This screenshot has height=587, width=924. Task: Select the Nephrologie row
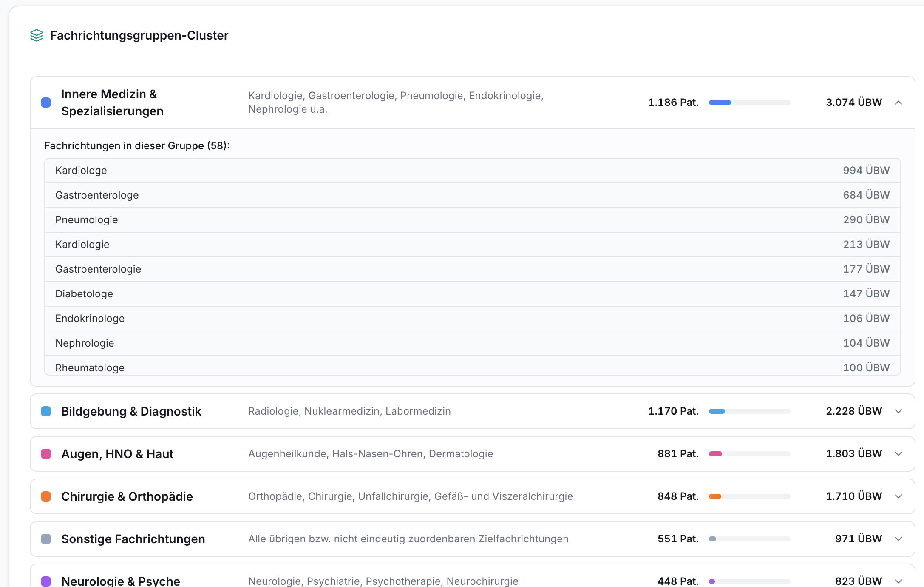473,343
